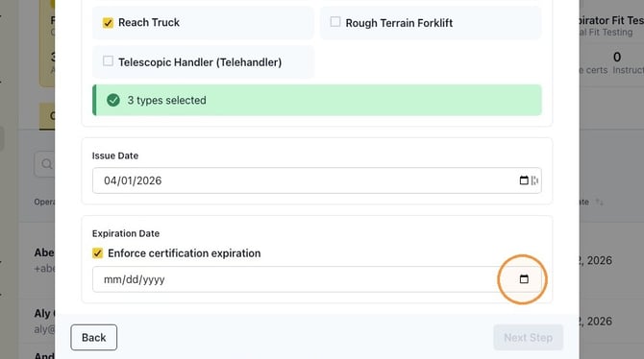Open the Issue Date calendar picker icon
644x359 pixels.
click(x=524, y=180)
